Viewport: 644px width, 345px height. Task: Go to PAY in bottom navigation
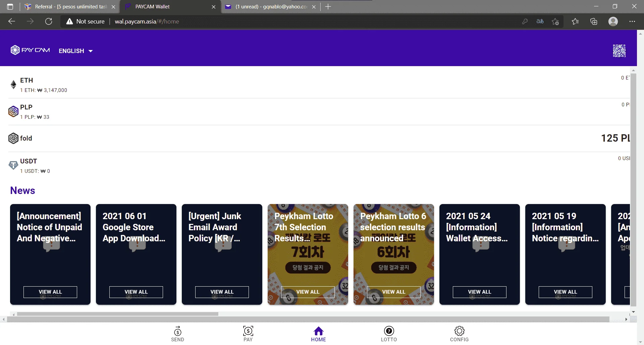248,334
